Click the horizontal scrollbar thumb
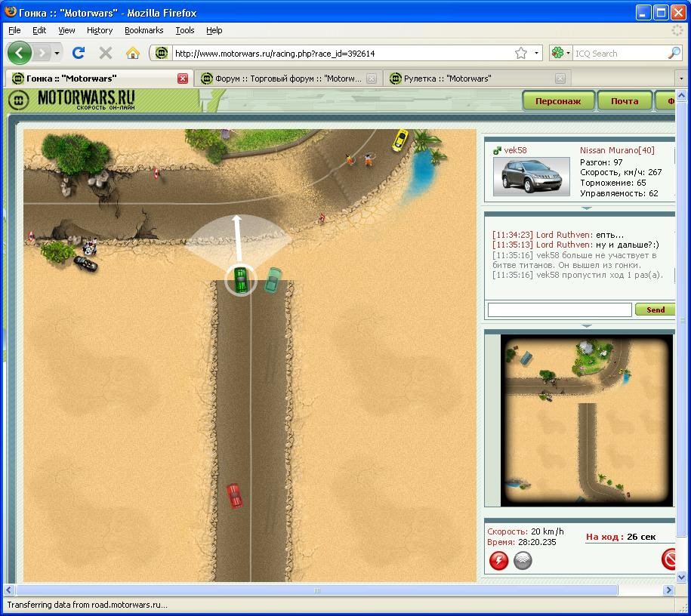Screen dimensions: 691x616 pos(317,590)
